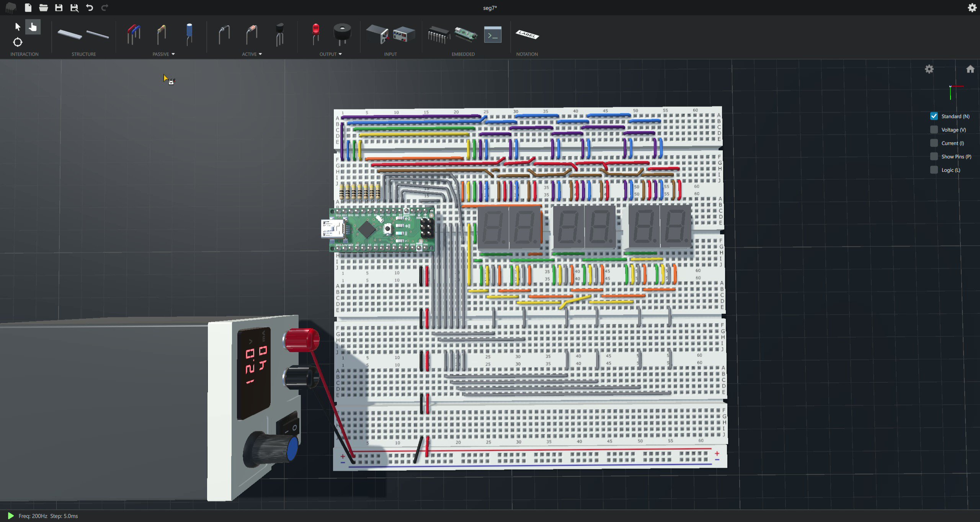980x522 pixels.
Task: Choose the Save As floppy icon
Action: pyautogui.click(x=74, y=8)
